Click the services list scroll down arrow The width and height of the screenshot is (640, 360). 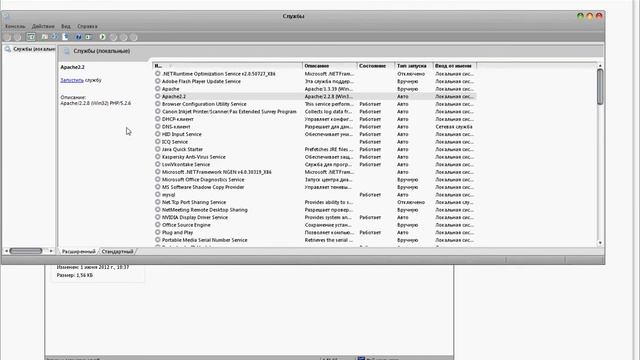coord(600,242)
